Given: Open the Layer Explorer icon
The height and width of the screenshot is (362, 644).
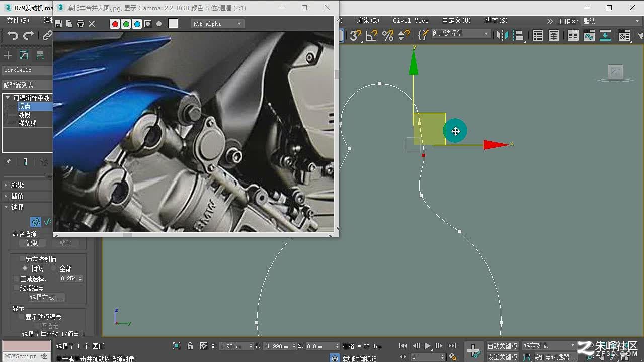Looking at the screenshot, I should pyautogui.click(x=554, y=35).
